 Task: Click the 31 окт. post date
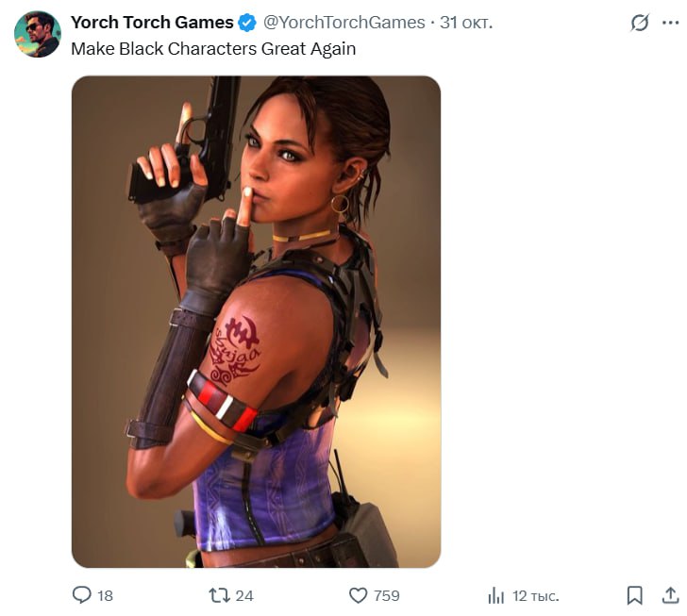(466, 23)
